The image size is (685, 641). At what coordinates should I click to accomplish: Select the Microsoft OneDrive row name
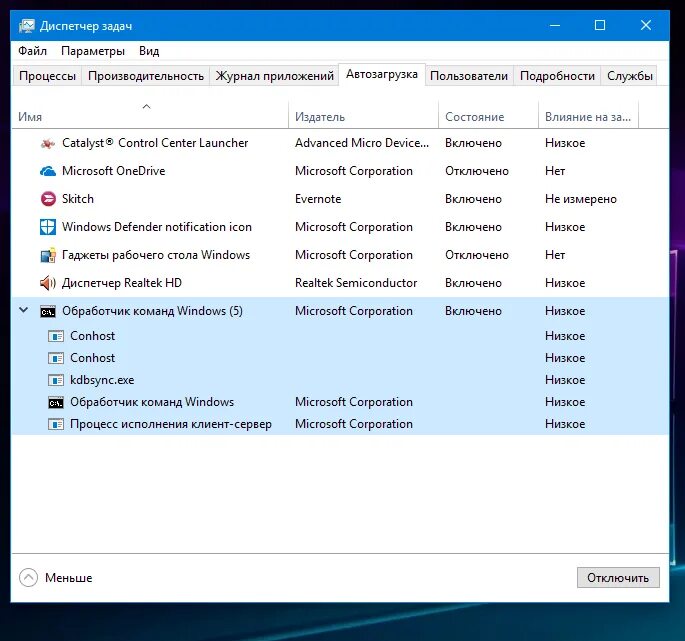tap(114, 171)
